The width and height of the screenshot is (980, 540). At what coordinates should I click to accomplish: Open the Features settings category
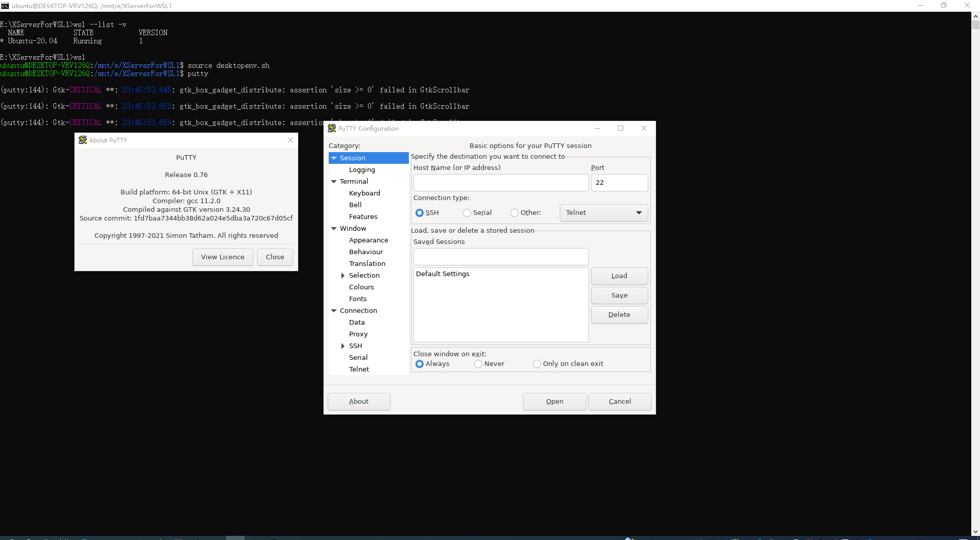coord(363,217)
